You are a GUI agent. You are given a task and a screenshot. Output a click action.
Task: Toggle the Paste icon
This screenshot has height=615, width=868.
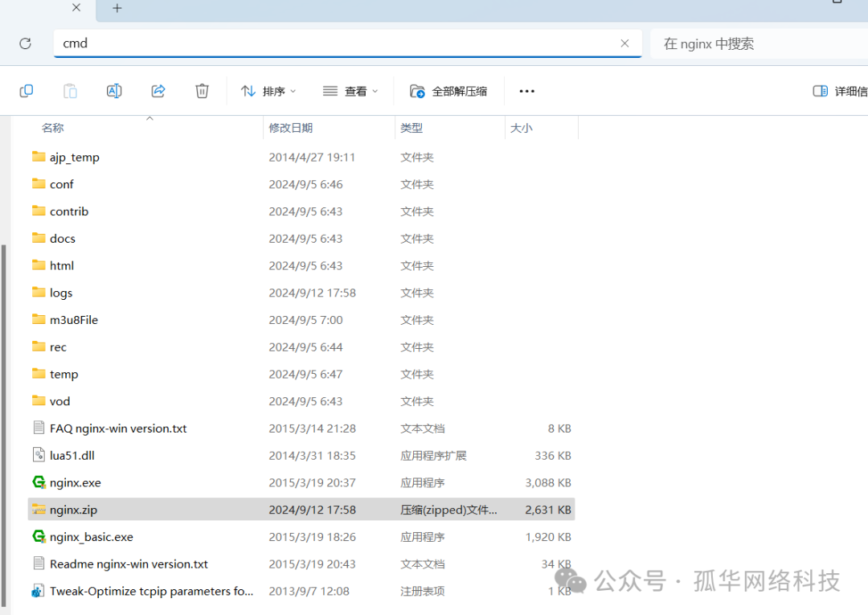point(70,91)
